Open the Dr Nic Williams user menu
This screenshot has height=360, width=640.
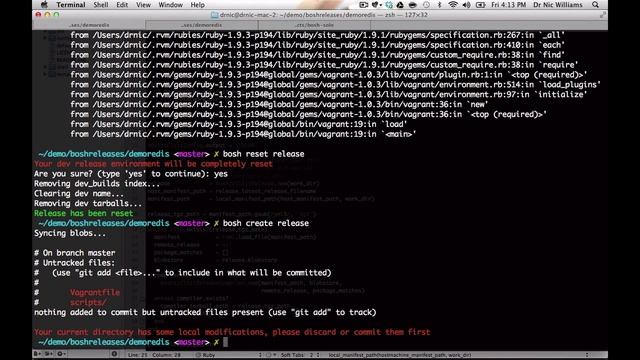pyautogui.click(x=558, y=5)
